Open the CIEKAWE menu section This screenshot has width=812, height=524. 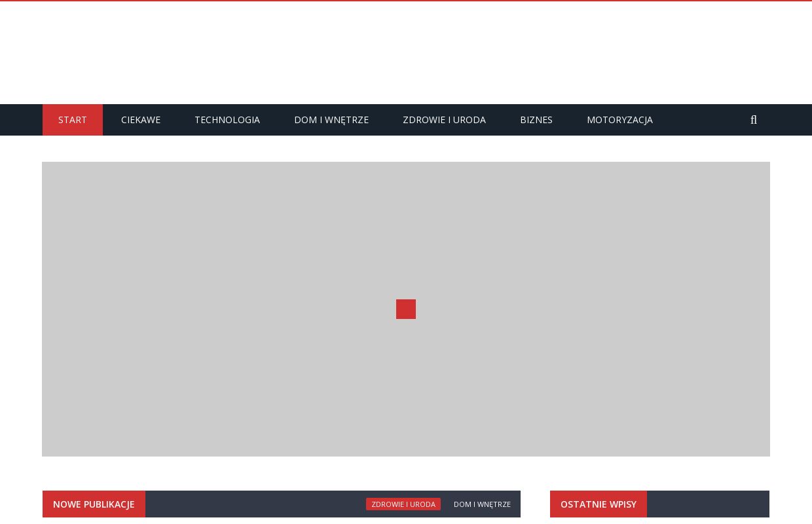141,120
